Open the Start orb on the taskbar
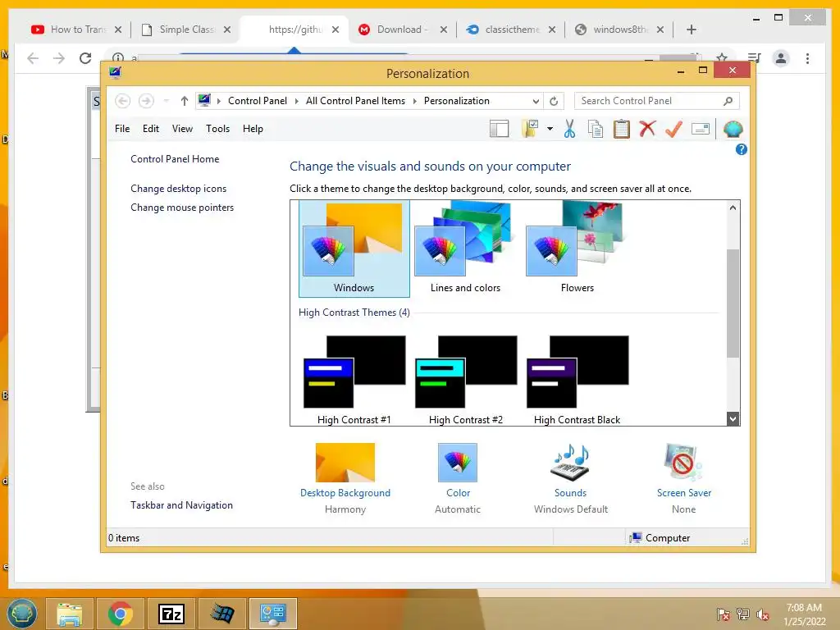Viewport: 840px width, 630px height. (21, 614)
